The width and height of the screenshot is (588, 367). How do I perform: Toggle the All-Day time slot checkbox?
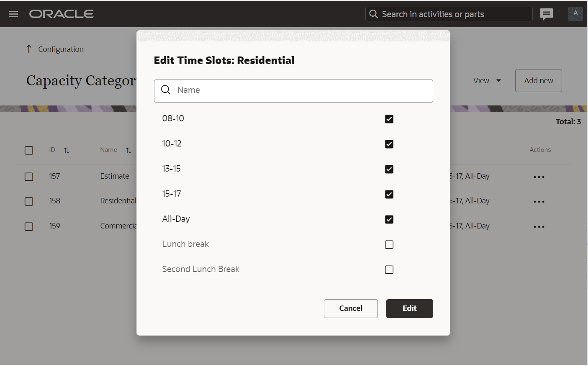pos(389,220)
